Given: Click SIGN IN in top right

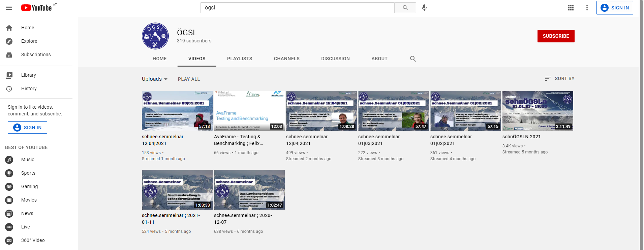Looking at the screenshot, I should (615, 8).
